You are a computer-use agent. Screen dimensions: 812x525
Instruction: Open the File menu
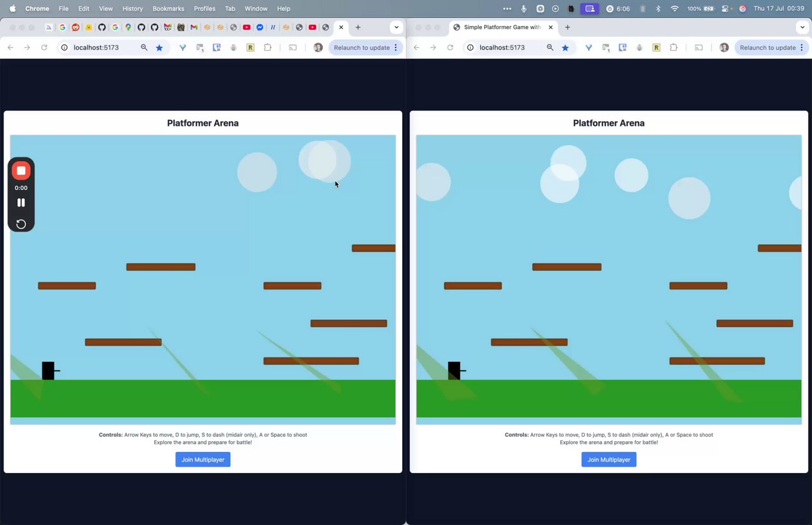point(63,8)
